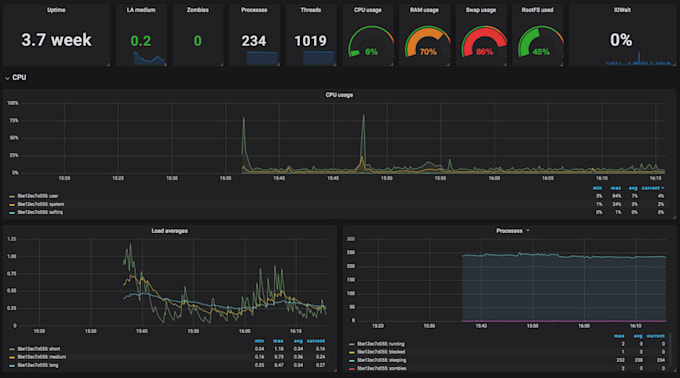Screen dimensions: 680x378
Task: Change the yellow color swatch of blocked series
Action: click(351, 352)
